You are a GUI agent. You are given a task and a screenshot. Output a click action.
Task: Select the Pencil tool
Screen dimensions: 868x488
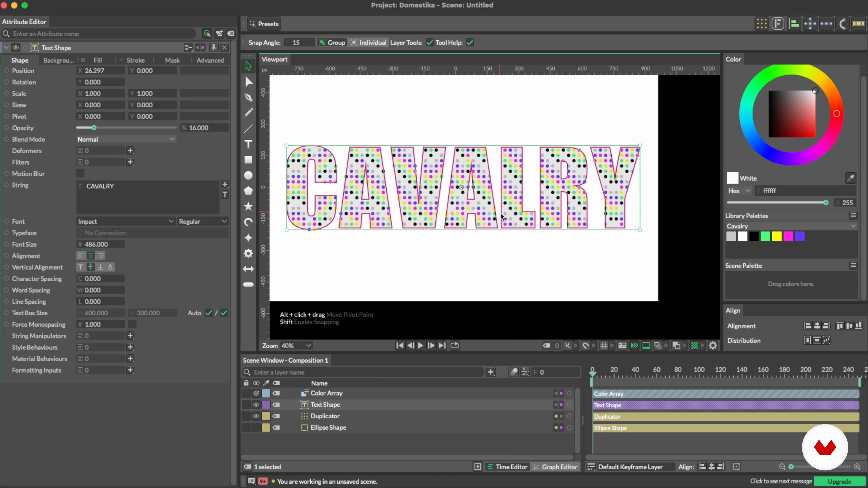point(248,113)
